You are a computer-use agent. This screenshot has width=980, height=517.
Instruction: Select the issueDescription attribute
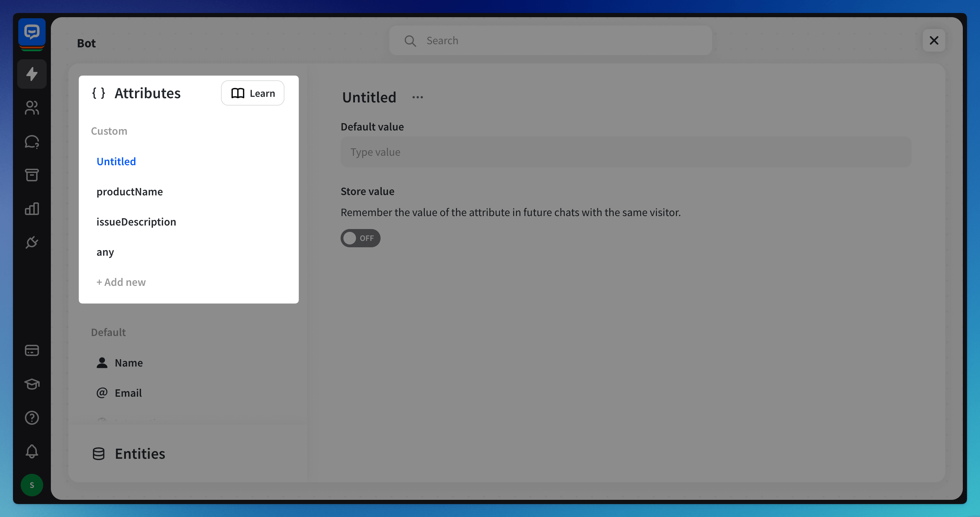136,222
